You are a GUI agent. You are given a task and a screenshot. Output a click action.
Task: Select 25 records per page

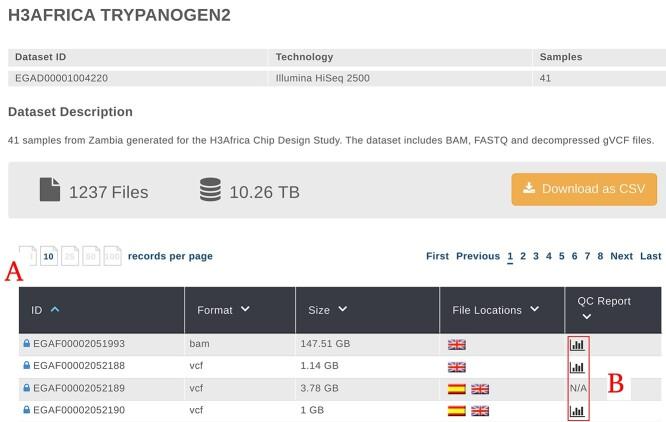tap(70, 256)
